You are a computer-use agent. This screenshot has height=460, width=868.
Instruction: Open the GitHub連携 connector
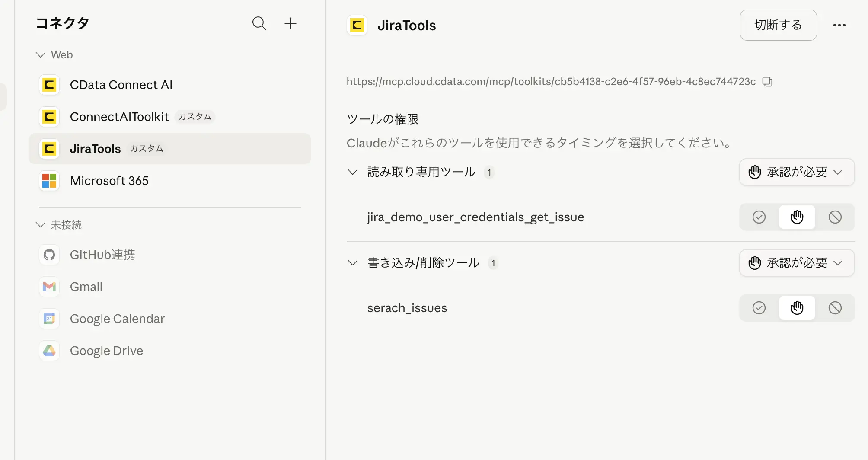(170, 255)
